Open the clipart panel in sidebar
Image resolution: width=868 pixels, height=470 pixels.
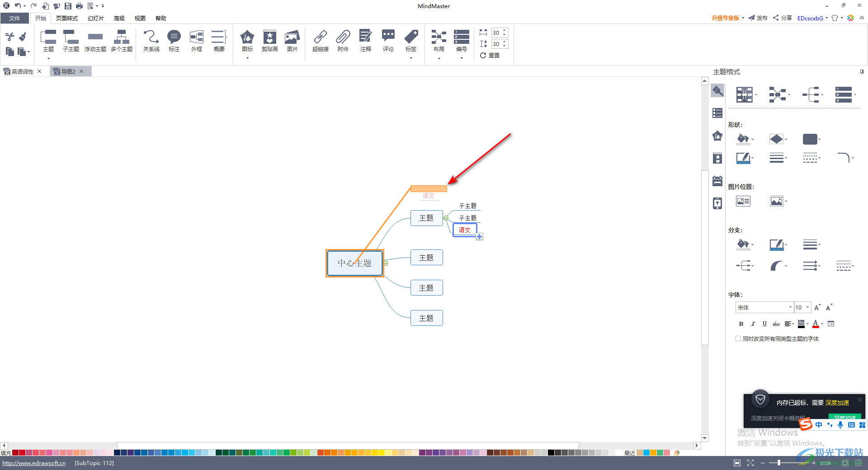[x=717, y=158]
